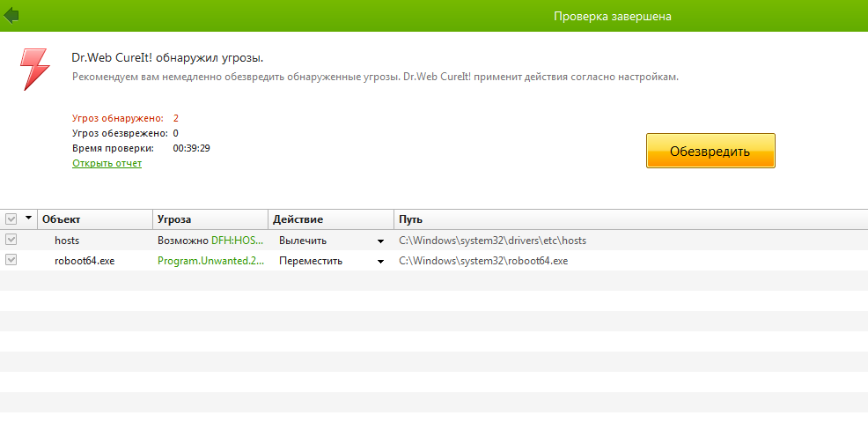Viewport: 868px width, 430px height.
Task: Expand the arrow beside the select-all checkbox
Action: 28,219
